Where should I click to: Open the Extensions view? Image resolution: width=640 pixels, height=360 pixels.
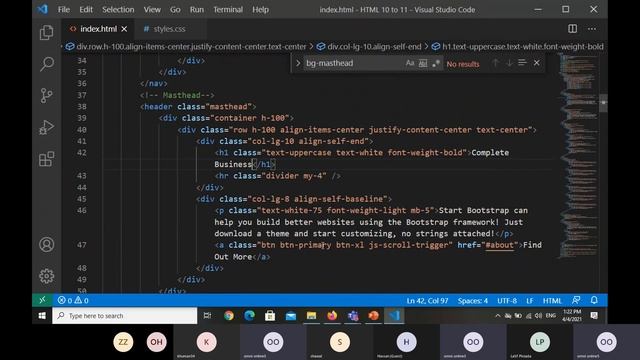click(x=47, y=159)
